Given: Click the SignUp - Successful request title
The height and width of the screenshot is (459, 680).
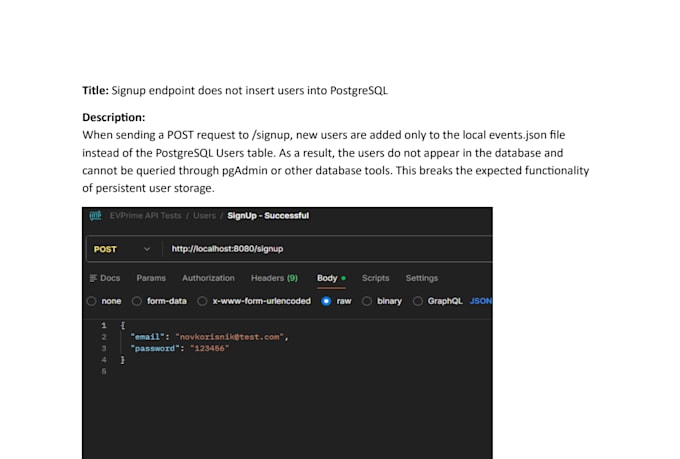Looking at the screenshot, I should [268, 216].
